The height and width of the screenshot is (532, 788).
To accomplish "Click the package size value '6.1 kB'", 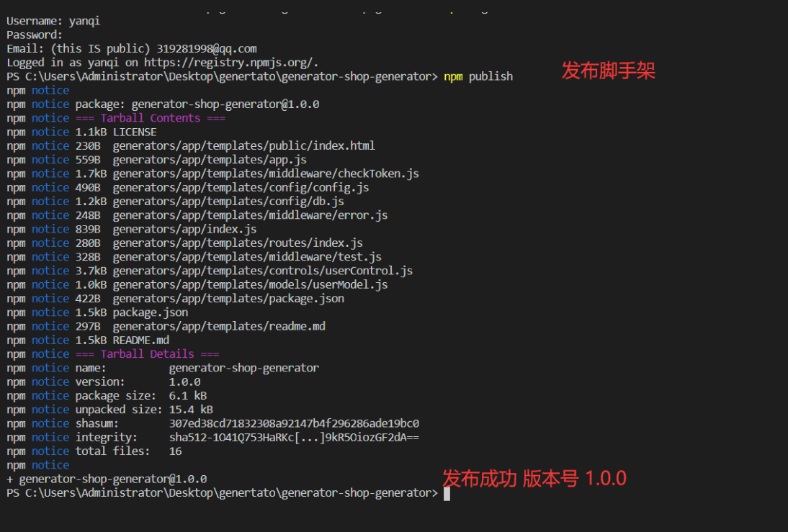I will coord(188,396).
